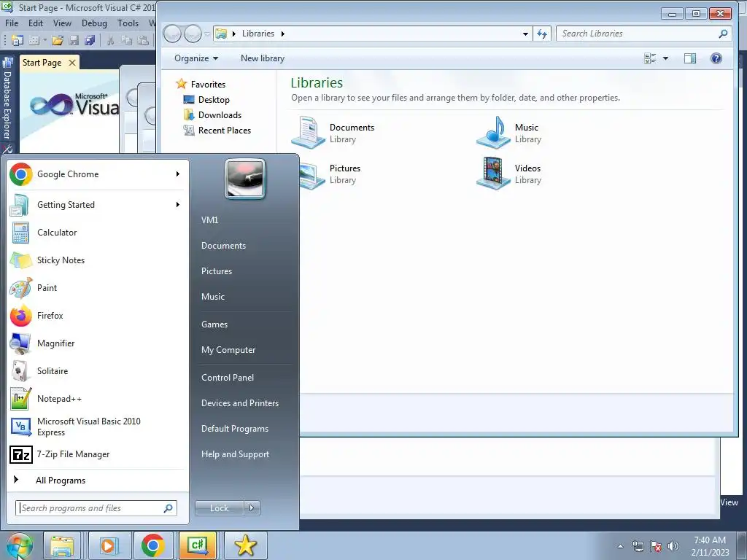Open My Computer from Start menu
This screenshot has height=560, width=747.
[228, 350]
